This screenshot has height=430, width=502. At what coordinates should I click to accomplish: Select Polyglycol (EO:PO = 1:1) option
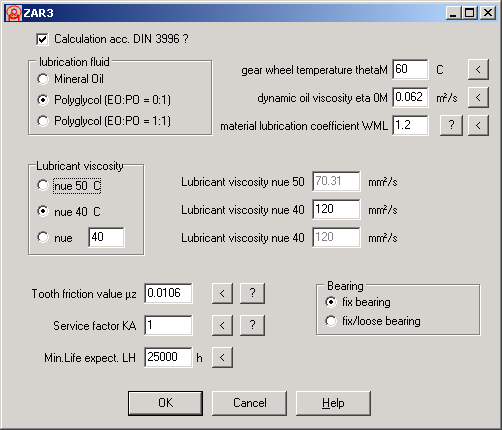[x=43, y=121]
